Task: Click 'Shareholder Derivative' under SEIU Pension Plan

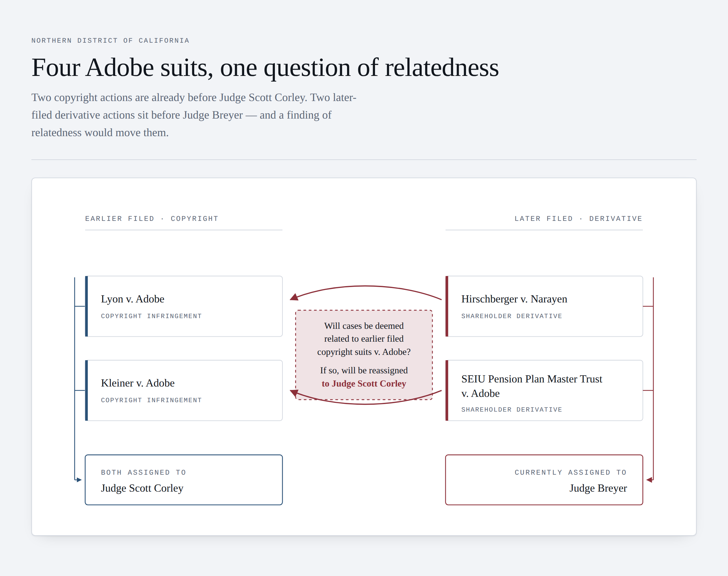Action: (x=511, y=409)
